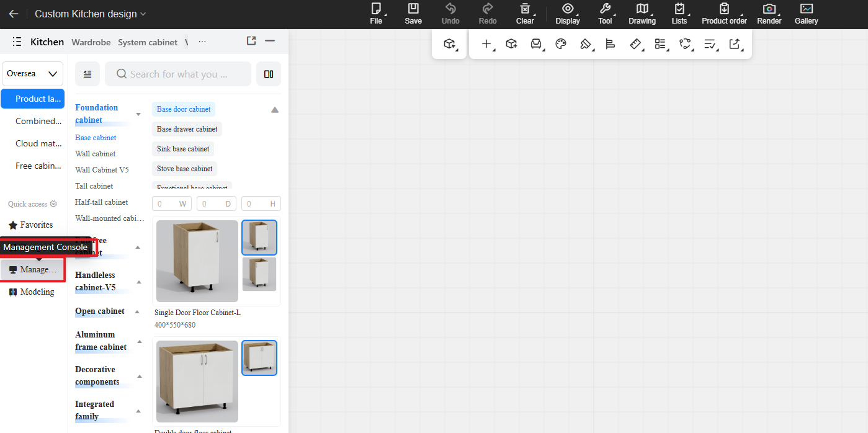Click the catalog search field
Screen dimensions: 868x433
178,74
